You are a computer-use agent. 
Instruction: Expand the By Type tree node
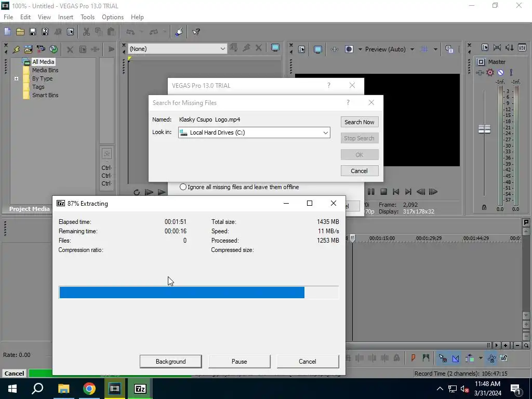(x=16, y=79)
